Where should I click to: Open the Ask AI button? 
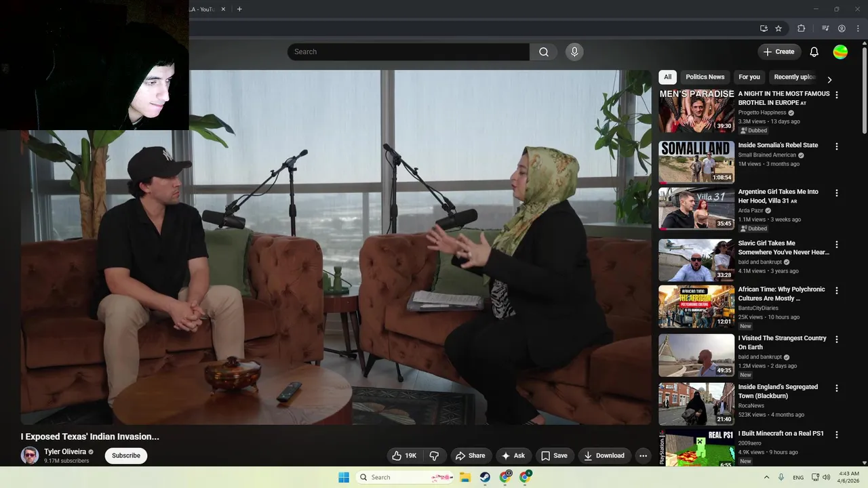pyautogui.click(x=513, y=455)
